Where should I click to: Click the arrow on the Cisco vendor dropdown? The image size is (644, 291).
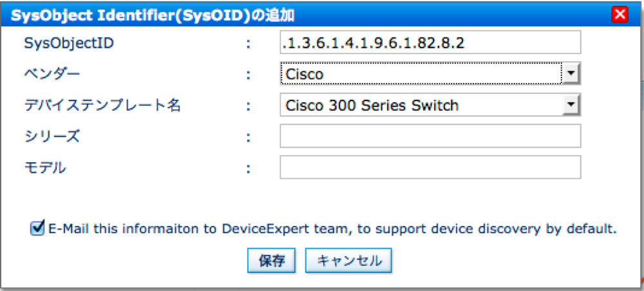coord(571,74)
